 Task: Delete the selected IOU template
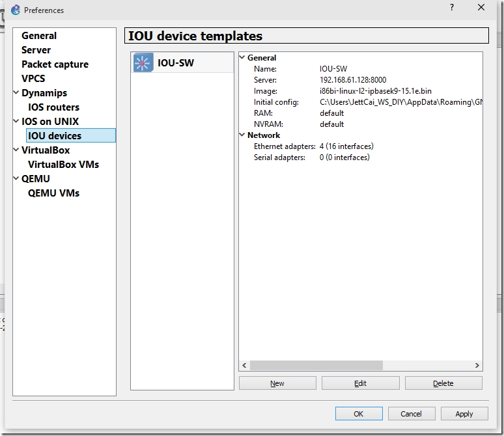pyautogui.click(x=443, y=383)
